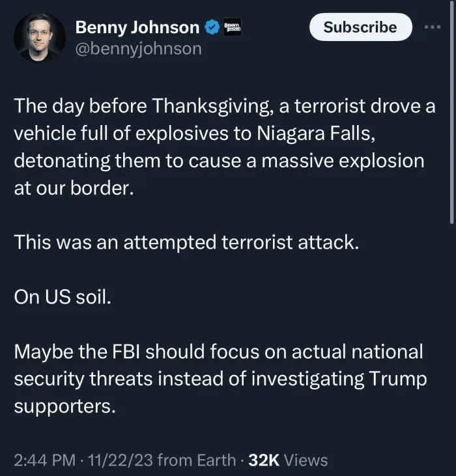Visit the @bennyjohnson handle
The width and height of the screenshot is (456, 476).
(139, 48)
